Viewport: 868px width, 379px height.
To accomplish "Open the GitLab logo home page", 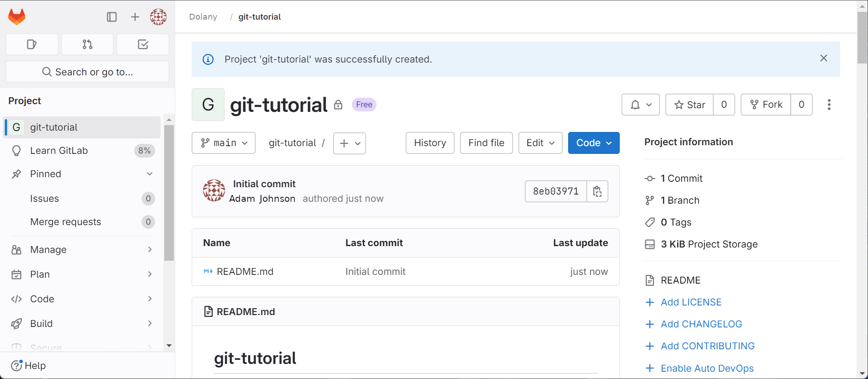I will click(x=17, y=17).
